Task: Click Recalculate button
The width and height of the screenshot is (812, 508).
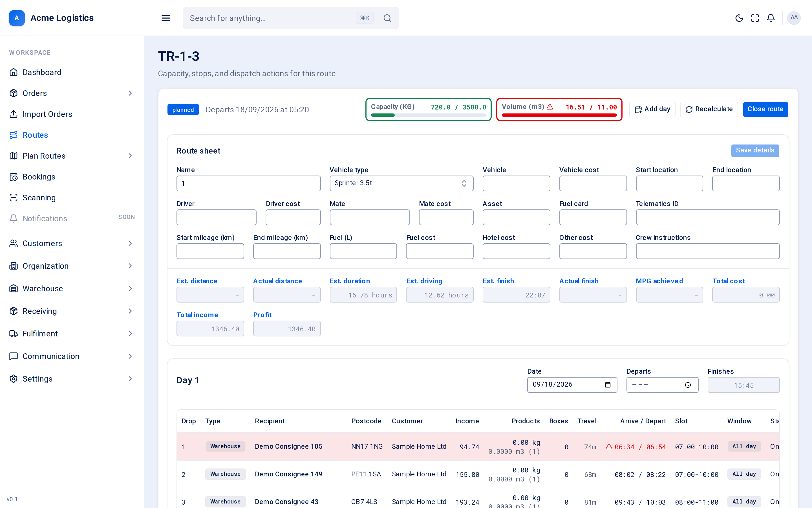Action: 709,109
